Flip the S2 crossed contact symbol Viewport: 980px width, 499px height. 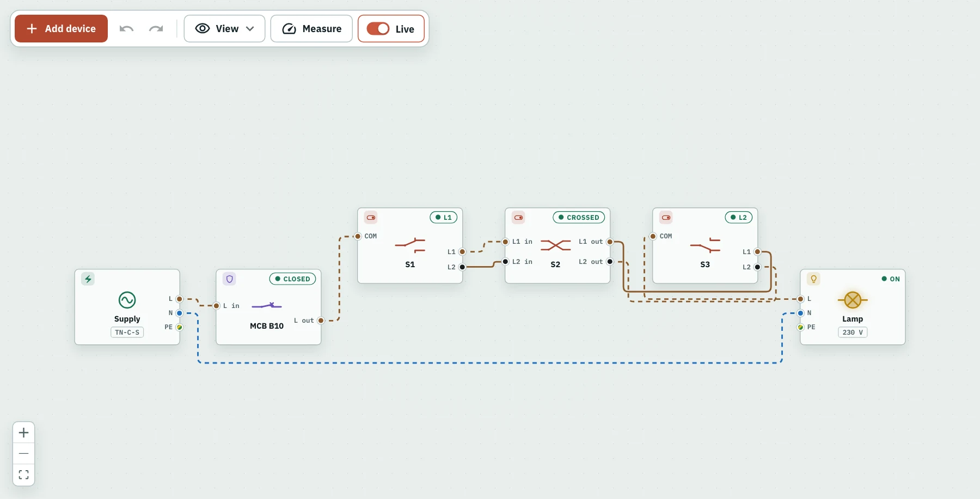(x=555, y=245)
